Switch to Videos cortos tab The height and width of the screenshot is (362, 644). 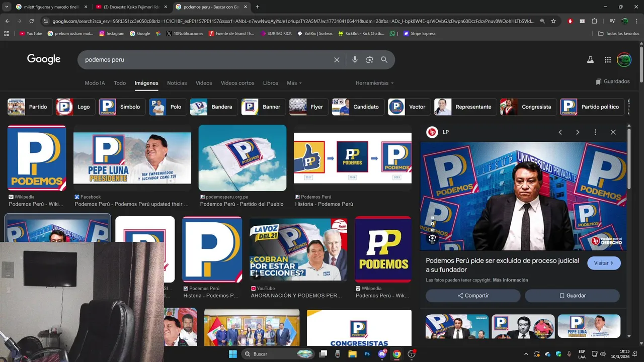click(237, 83)
